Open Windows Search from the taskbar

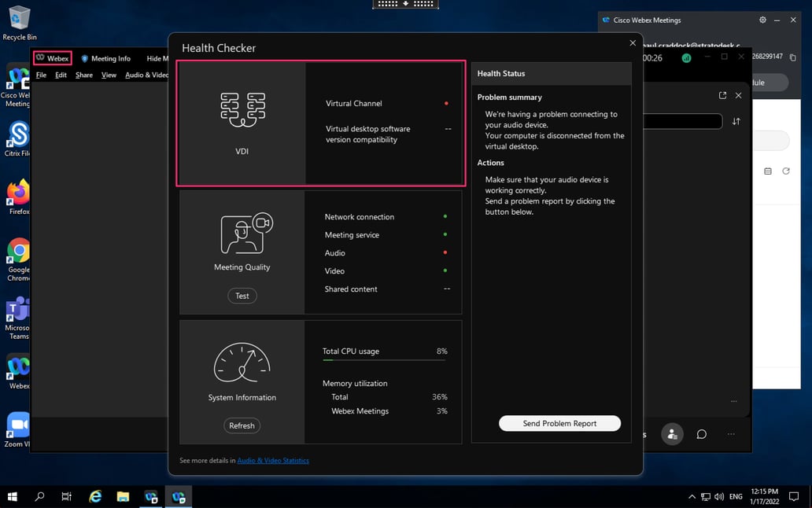[x=39, y=496]
